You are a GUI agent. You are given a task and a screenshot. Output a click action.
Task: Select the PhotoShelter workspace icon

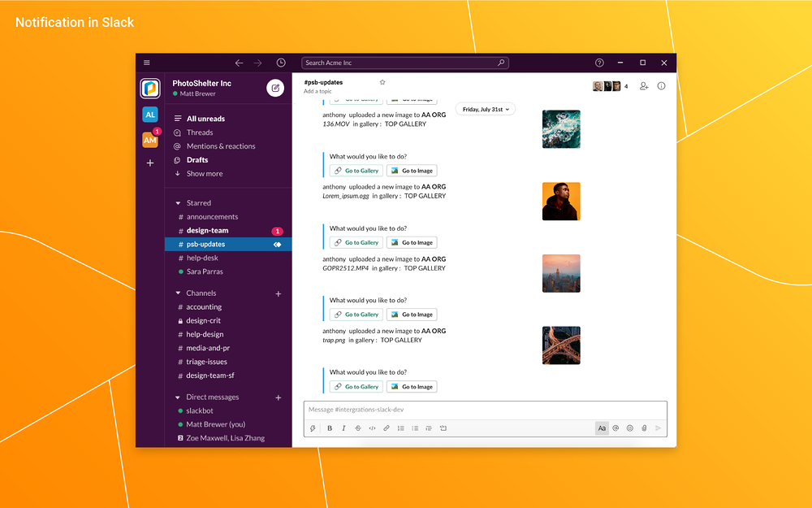click(x=150, y=88)
